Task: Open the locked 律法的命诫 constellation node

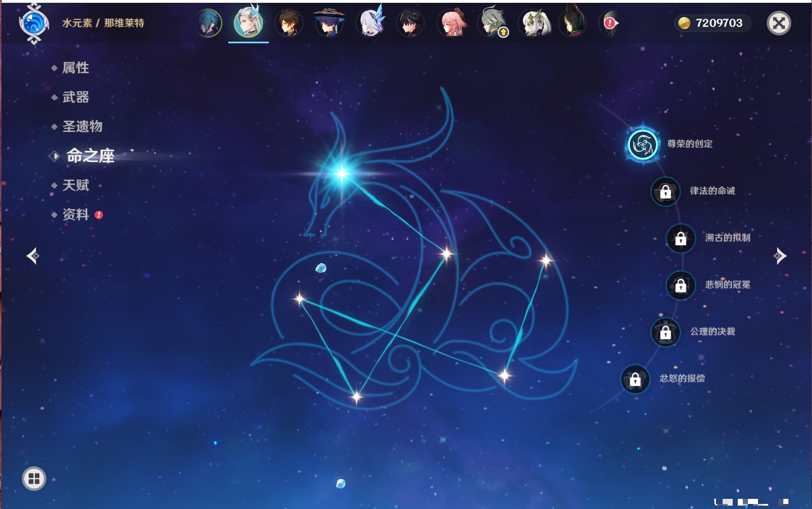Action: [666, 192]
